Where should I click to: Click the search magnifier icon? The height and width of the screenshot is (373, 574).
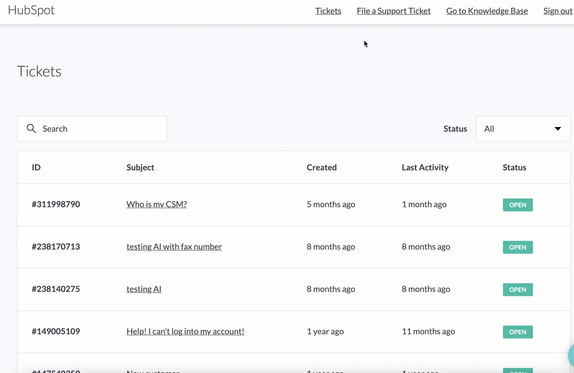31,128
